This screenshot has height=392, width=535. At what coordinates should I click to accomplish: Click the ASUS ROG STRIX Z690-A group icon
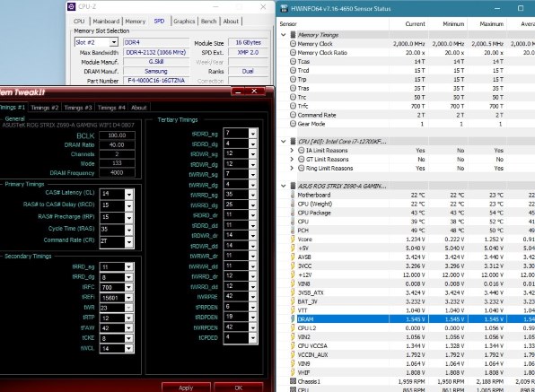click(293, 186)
